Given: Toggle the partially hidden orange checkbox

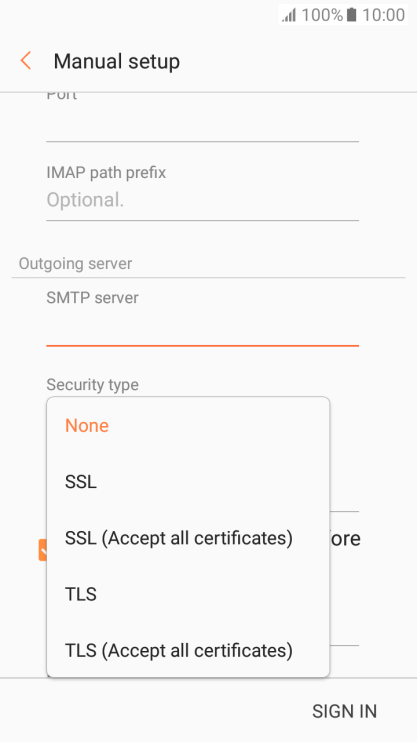Looking at the screenshot, I should (43, 550).
